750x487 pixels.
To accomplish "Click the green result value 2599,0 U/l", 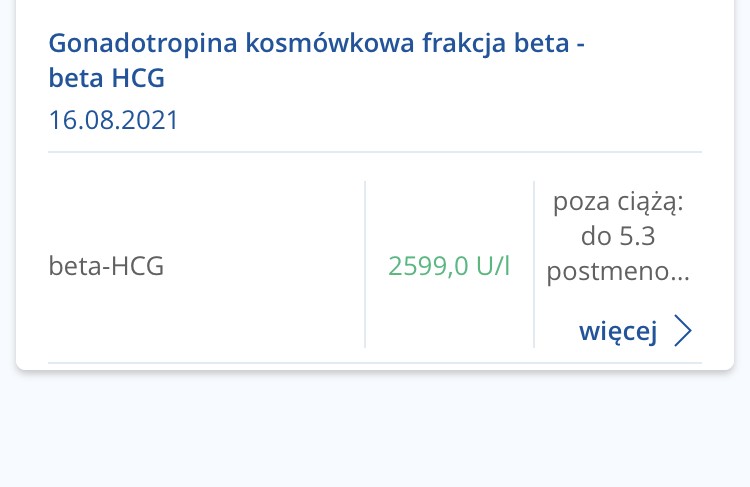I will (x=449, y=267).
